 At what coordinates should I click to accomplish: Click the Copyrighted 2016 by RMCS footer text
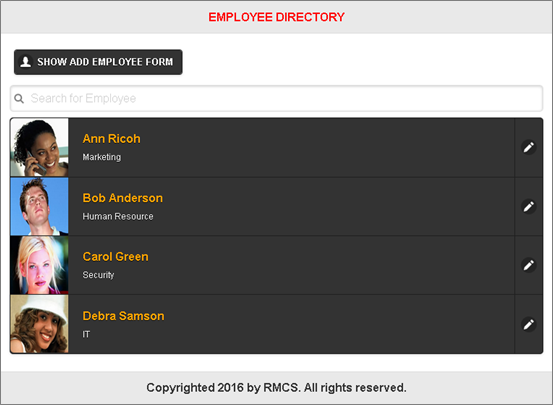276,388
